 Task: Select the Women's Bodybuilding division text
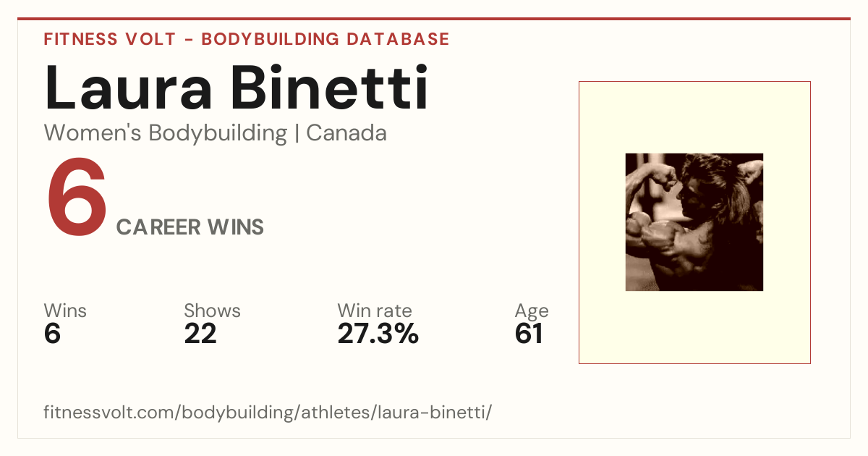(x=166, y=133)
